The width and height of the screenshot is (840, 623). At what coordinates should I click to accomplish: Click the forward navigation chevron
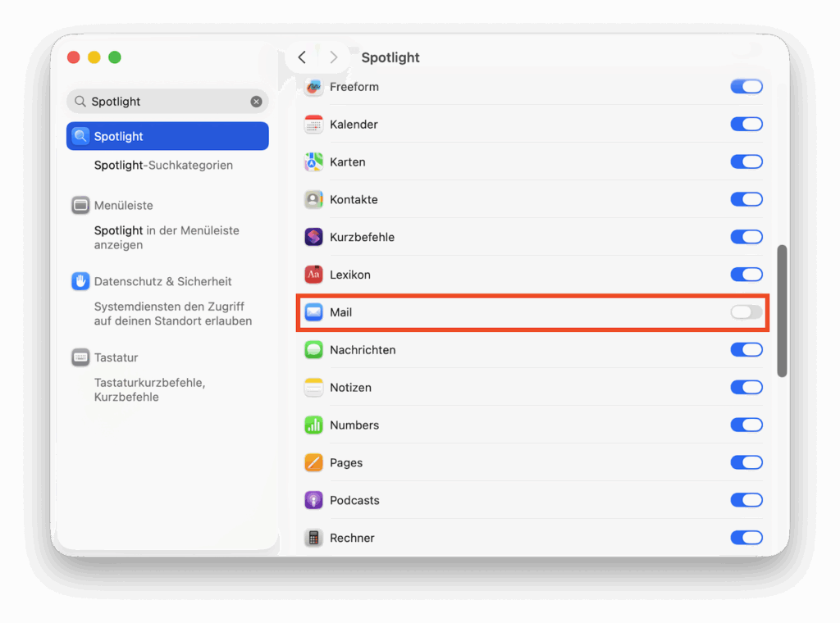pos(333,57)
